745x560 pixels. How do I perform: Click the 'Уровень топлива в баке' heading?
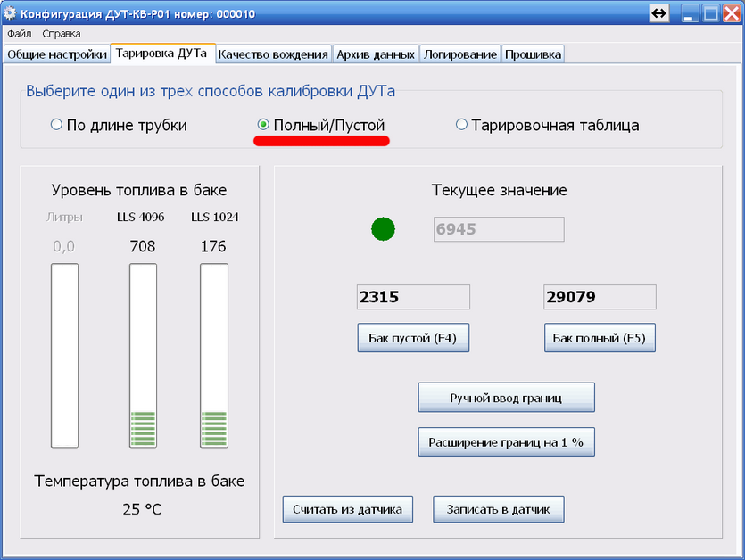click(138, 190)
